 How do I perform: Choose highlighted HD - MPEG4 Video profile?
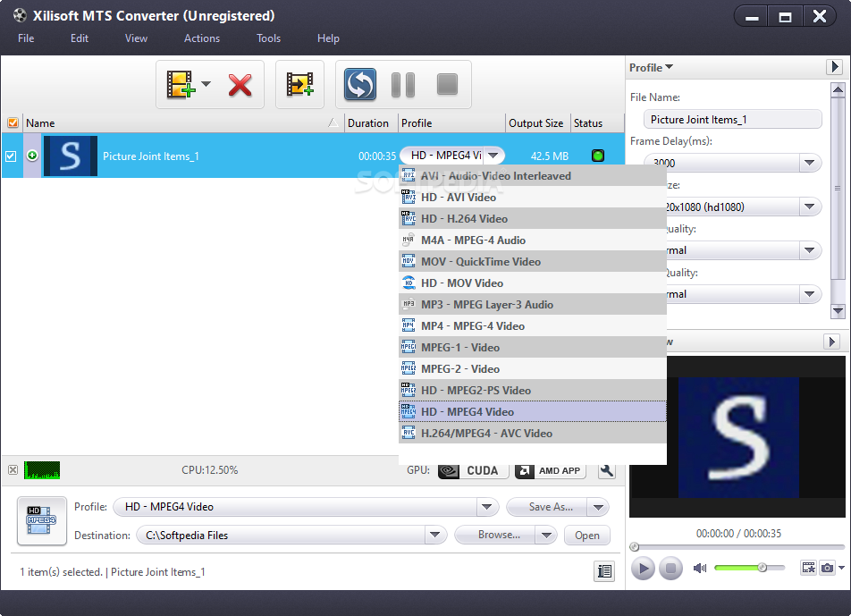click(533, 412)
